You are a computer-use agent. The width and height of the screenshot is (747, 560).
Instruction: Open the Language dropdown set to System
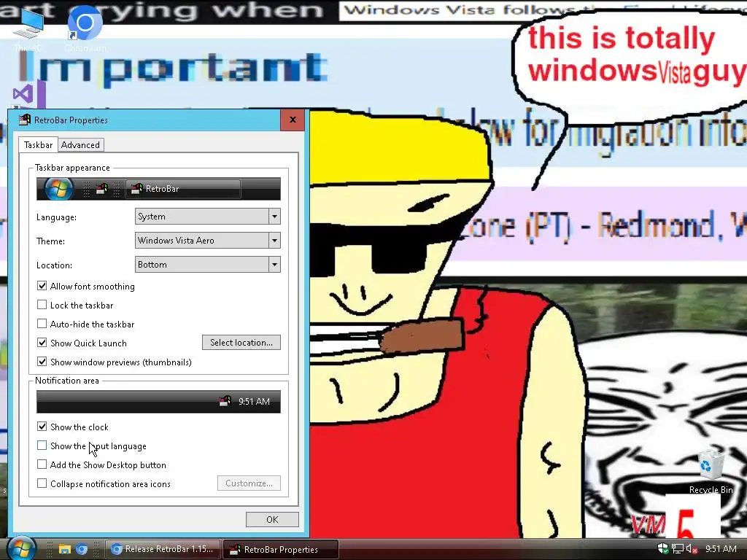coord(208,216)
